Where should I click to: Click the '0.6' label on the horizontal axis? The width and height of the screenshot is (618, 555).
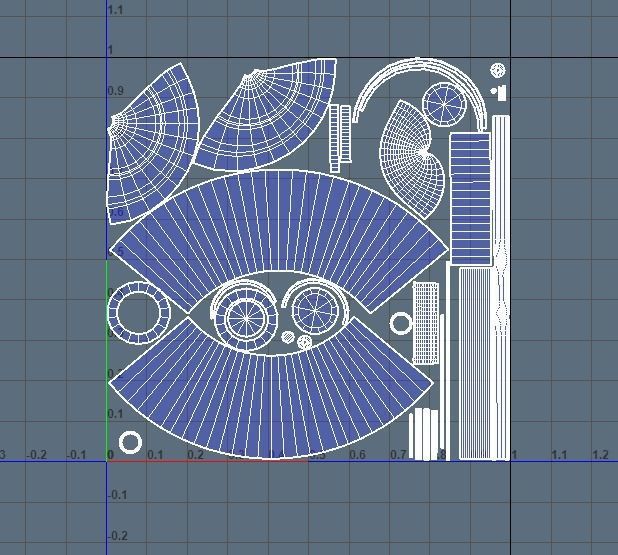(x=357, y=454)
